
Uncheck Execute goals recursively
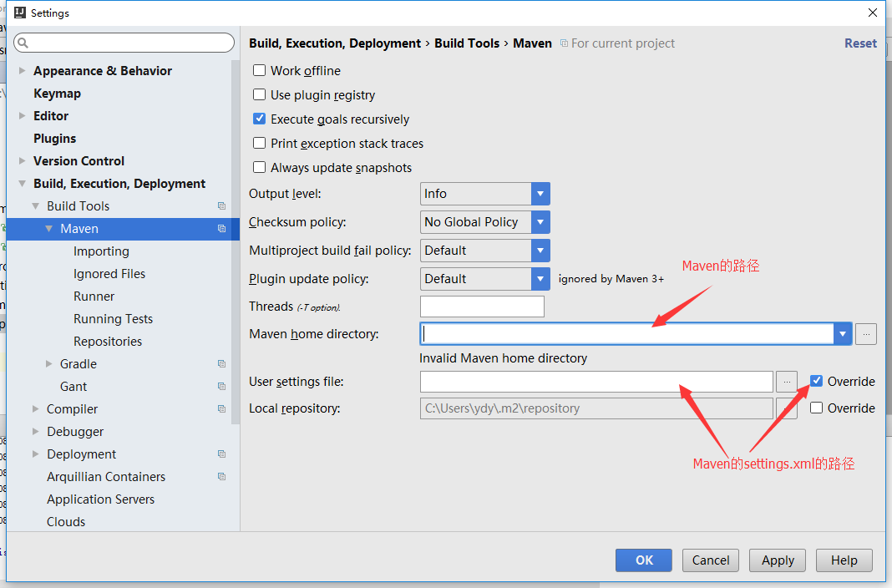point(260,119)
